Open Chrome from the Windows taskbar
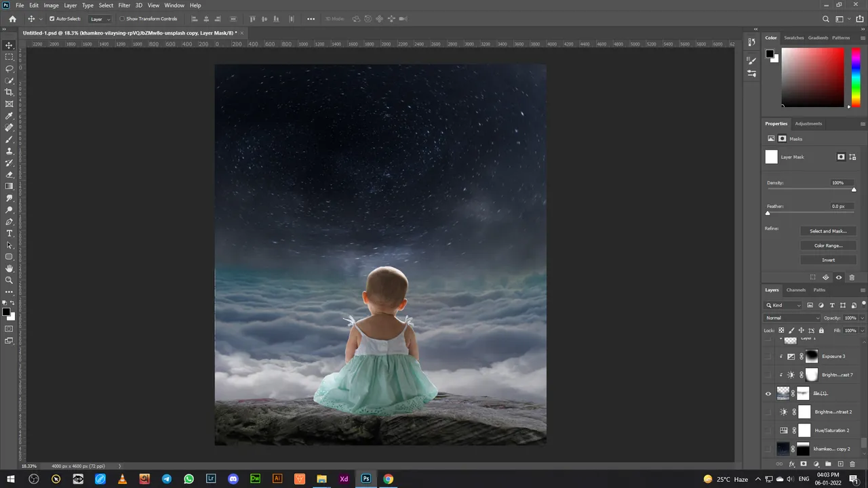The width and height of the screenshot is (868, 488). [x=388, y=479]
